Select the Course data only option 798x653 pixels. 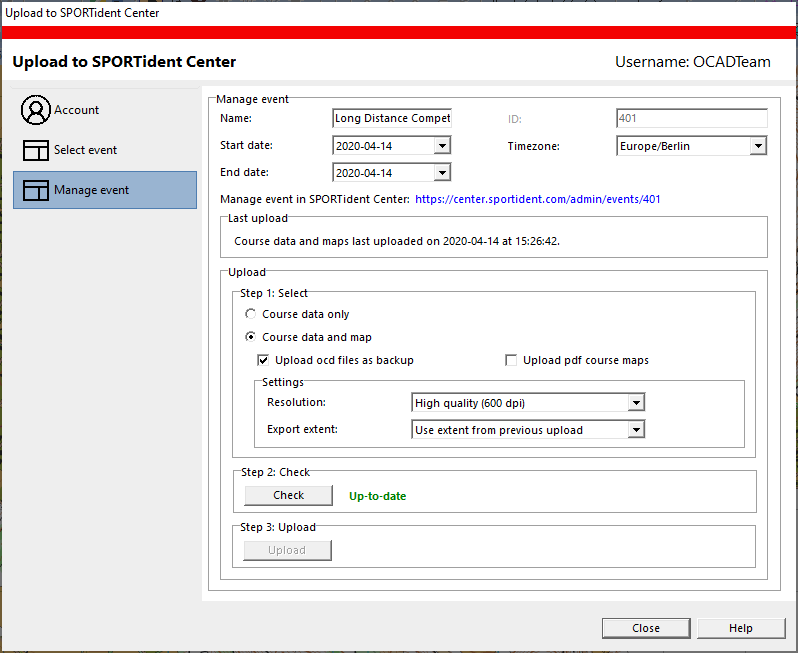point(250,314)
